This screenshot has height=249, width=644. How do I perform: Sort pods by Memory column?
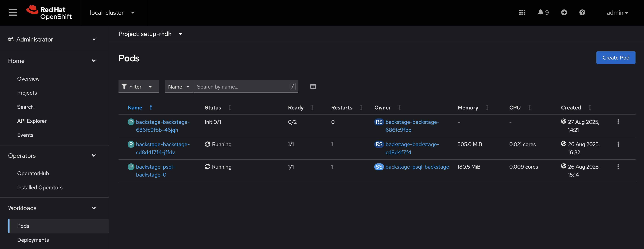(468, 108)
